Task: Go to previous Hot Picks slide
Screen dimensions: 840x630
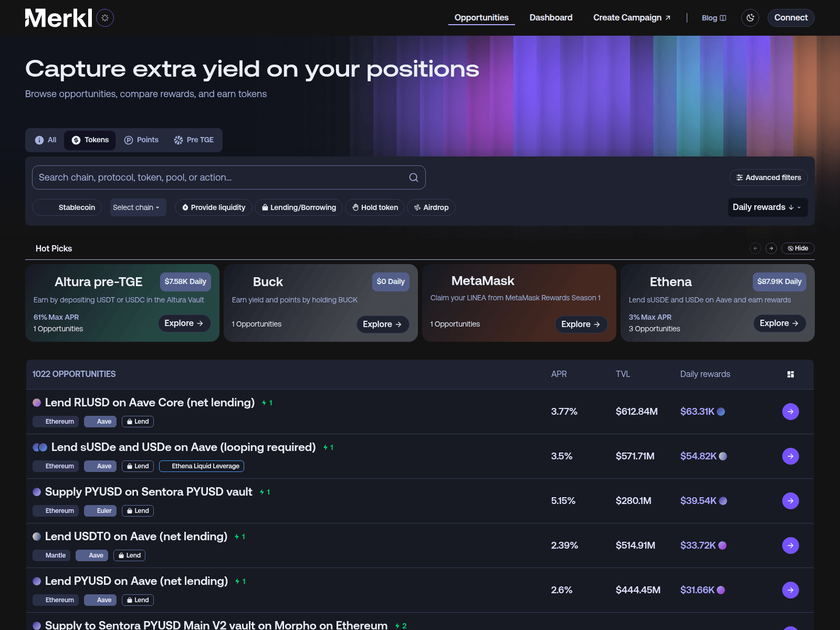Action: tap(755, 248)
